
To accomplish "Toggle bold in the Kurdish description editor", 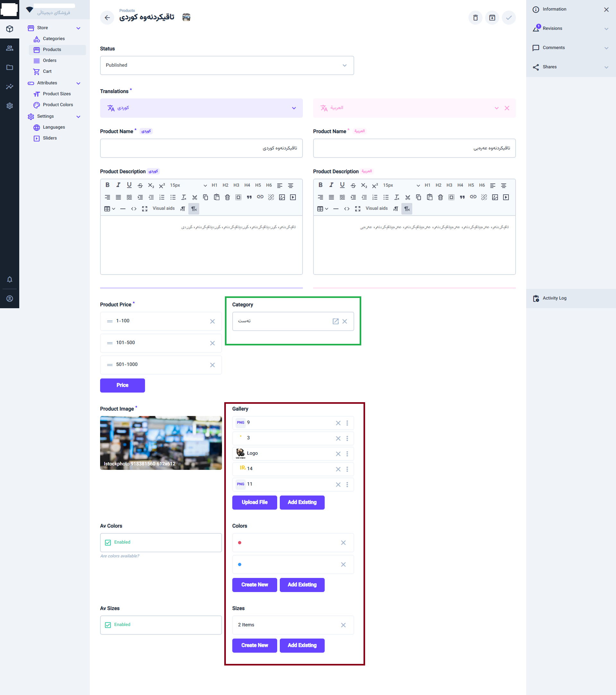I will 107,185.
